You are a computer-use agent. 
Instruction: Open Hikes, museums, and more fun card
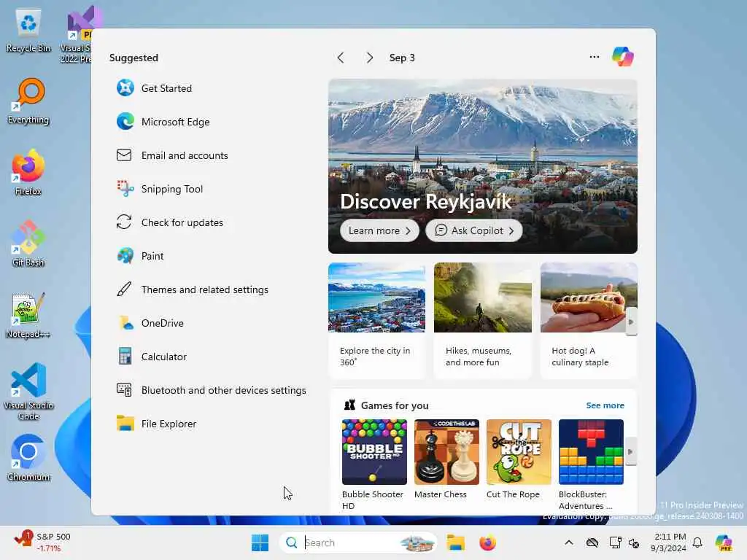(x=483, y=321)
